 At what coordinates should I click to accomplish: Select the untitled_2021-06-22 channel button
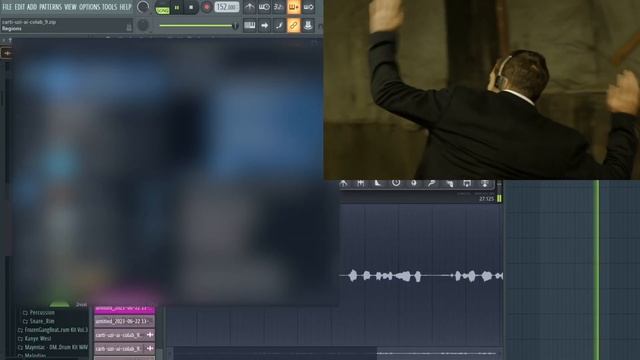[x=124, y=322]
